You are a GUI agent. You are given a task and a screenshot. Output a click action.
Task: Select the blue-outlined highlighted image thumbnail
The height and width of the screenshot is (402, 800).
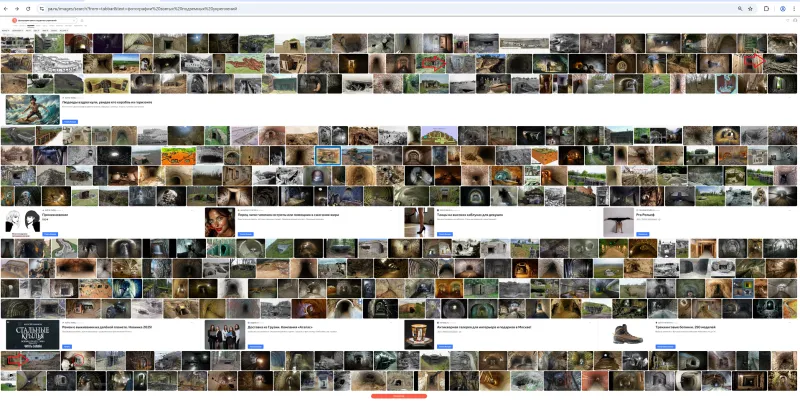[327, 155]
